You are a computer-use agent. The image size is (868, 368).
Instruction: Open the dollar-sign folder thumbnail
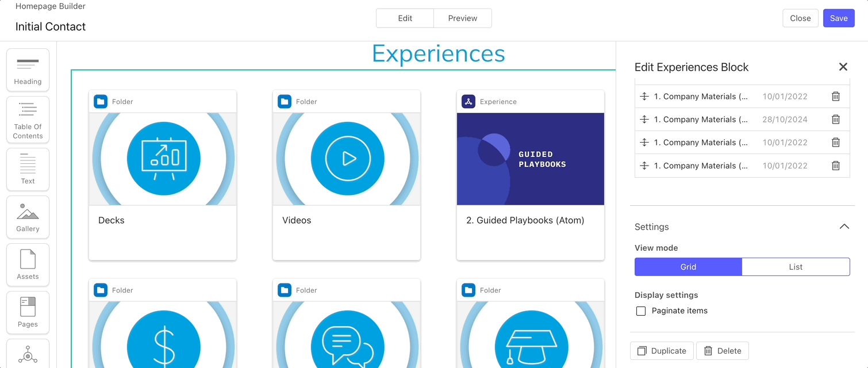[x=163, y=335]
